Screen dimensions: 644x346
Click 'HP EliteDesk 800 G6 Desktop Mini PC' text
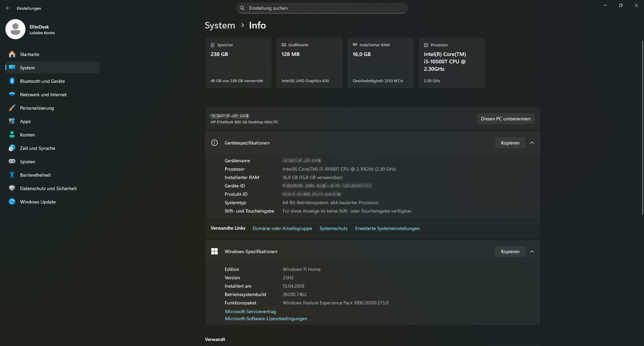pyautogui.click(x=245, y=122)
